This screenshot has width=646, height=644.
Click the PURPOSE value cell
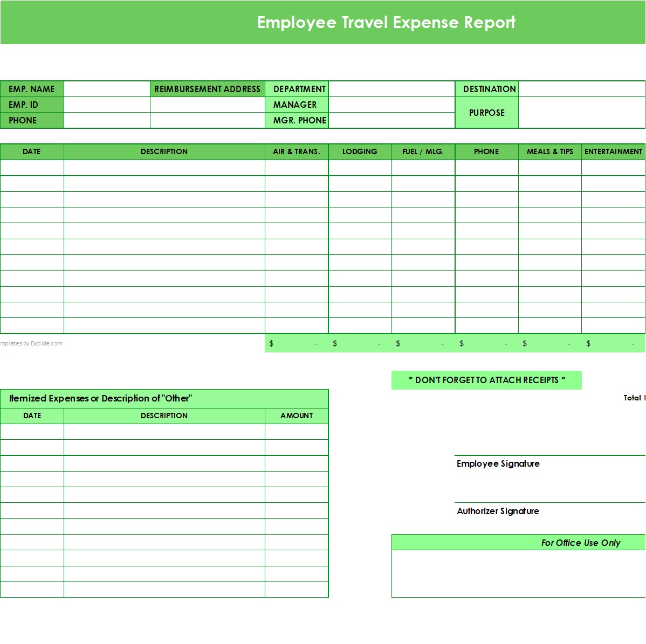[582, 113]
